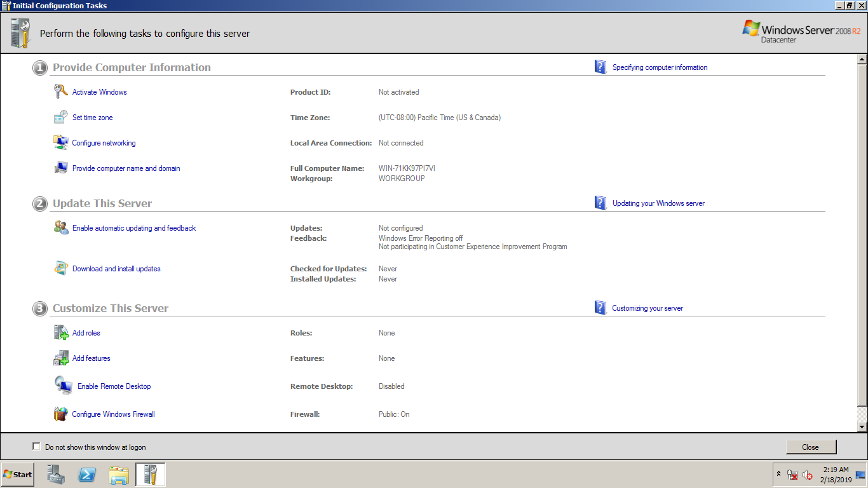Open Windows Explorer from the taskbar

[119, 475]
